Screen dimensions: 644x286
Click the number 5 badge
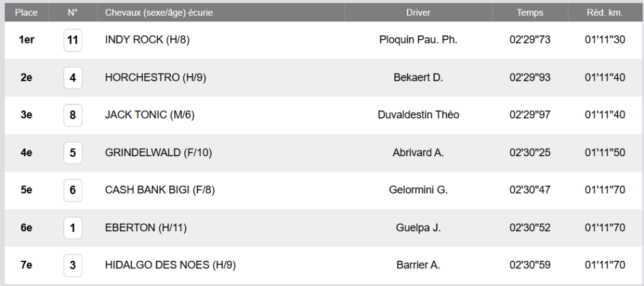(73, 153)
